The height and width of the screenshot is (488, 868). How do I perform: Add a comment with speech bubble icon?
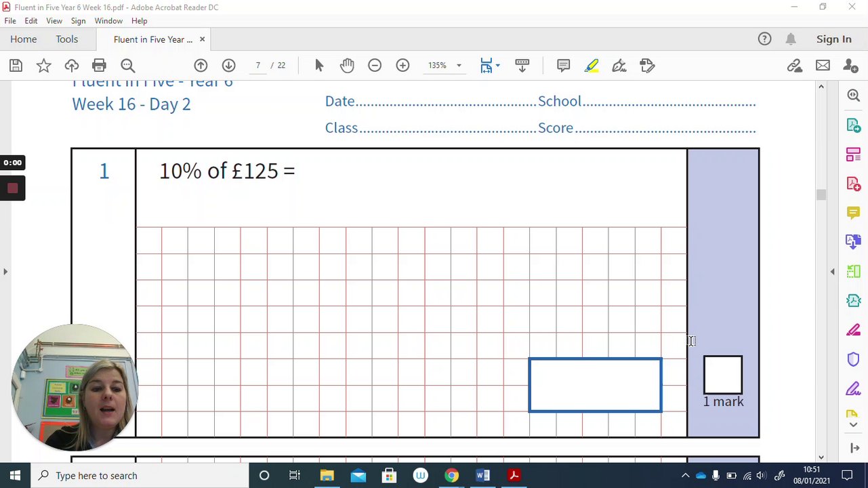pyautogui.click(x=563, y=66)
